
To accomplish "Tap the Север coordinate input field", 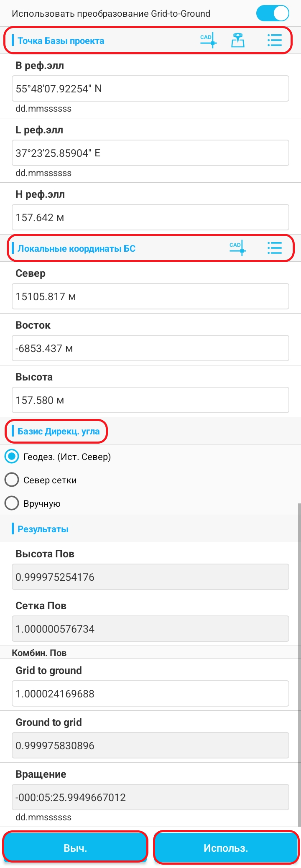I will click(x=150, y=296).
